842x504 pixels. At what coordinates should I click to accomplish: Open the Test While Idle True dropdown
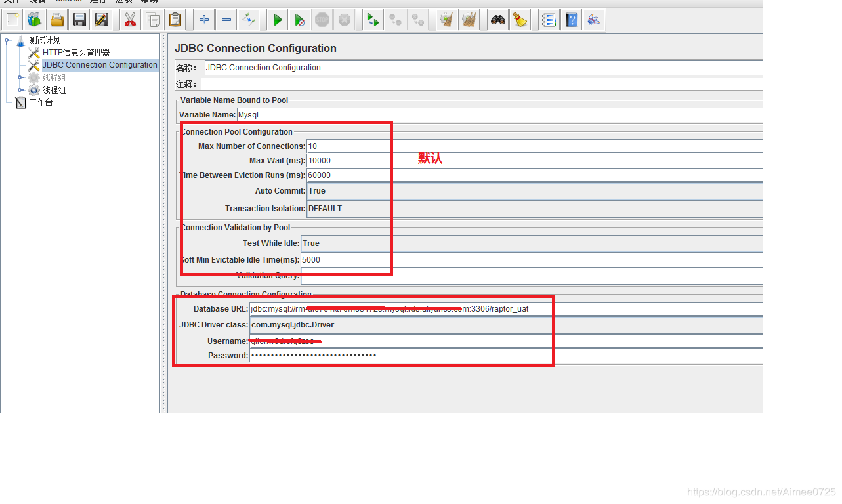tap(532, 243)
